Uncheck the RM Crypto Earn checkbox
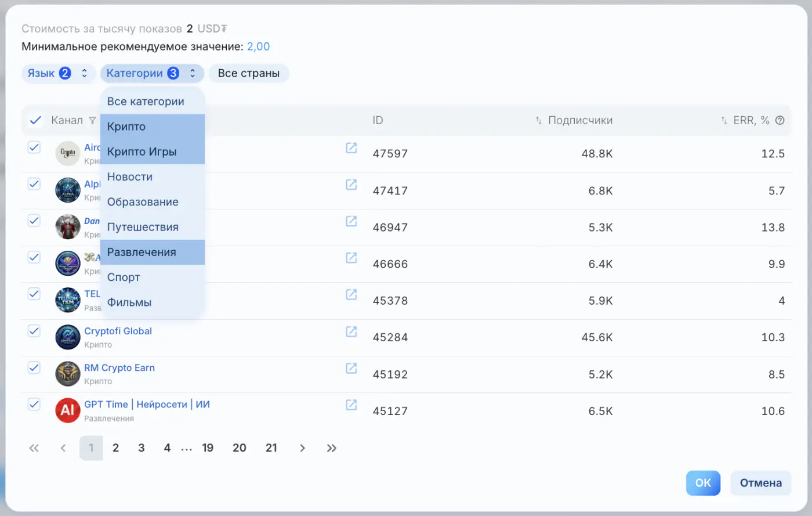This screenshot has height=516, width=812. click(34, 367)
